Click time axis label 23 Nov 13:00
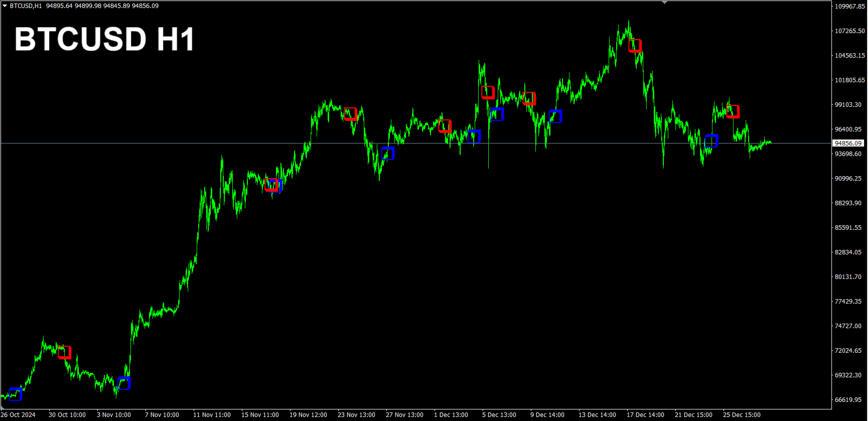The image size is (868, 421). pos(357,415)
